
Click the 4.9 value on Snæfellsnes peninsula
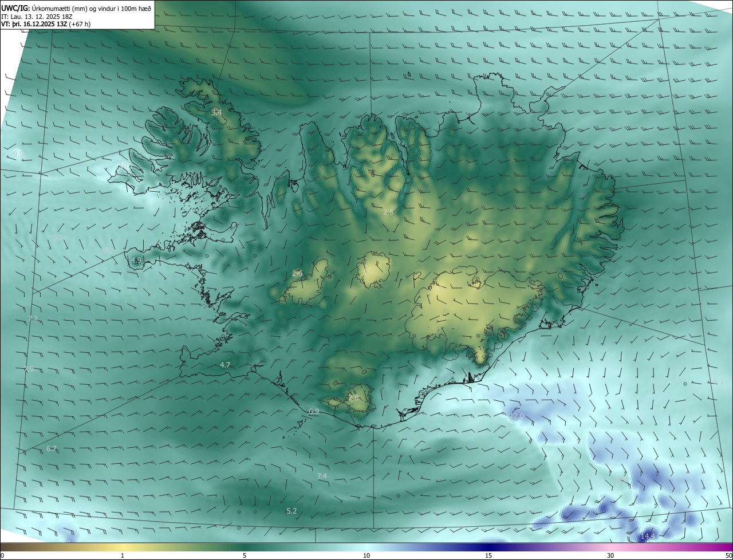pyautogui.click(x=136, y=260)
